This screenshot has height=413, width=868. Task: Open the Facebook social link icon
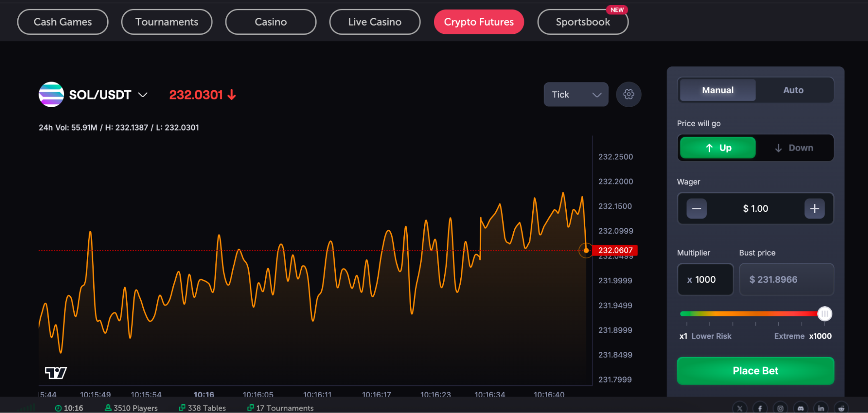coord(760,408)
